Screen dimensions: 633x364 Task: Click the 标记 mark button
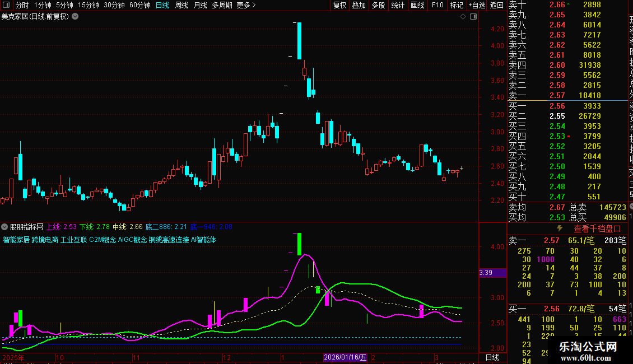(457, 5)
